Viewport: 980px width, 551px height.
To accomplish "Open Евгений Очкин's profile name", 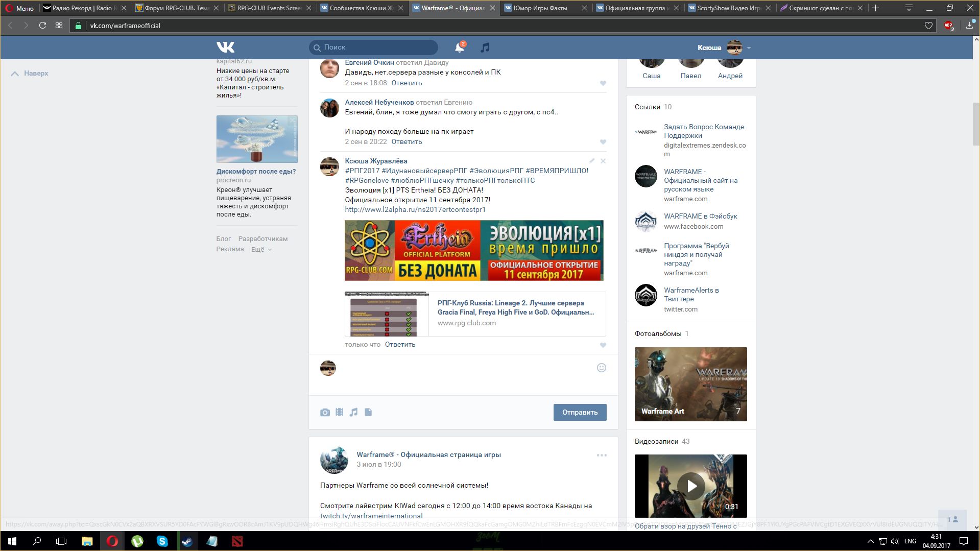I will 369,63.
